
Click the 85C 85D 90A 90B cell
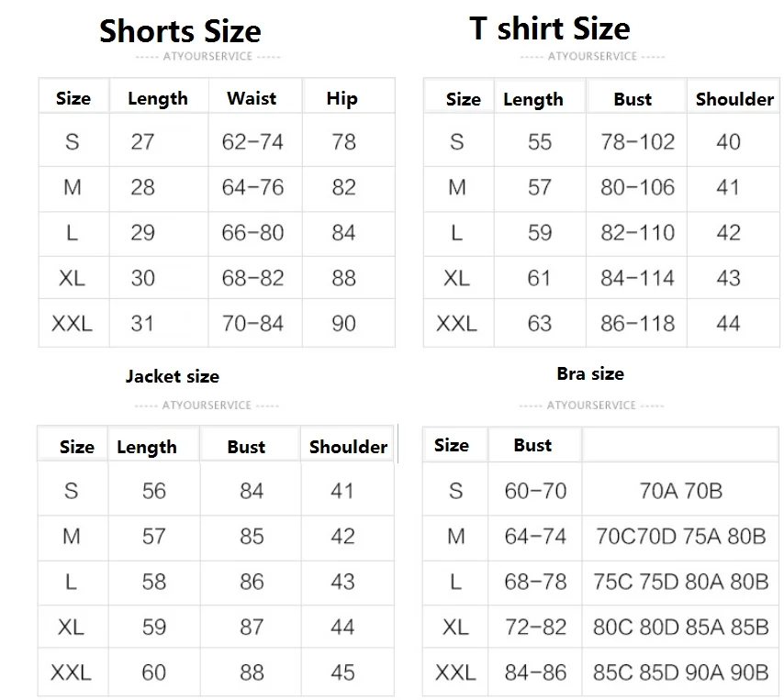tap(680, 672)
